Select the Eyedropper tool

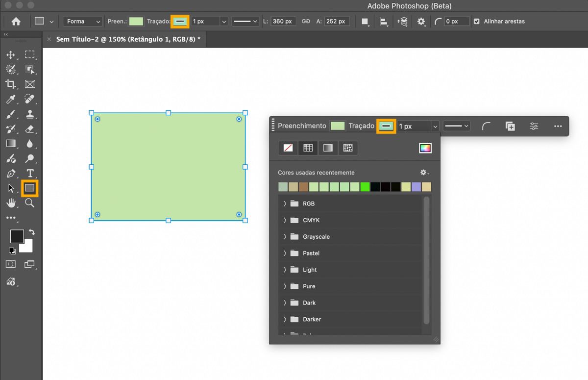10,100
